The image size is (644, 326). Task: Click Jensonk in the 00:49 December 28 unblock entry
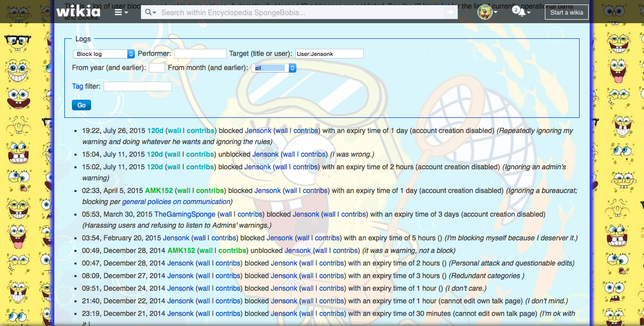pyautogui.click(x=298, y=250)
